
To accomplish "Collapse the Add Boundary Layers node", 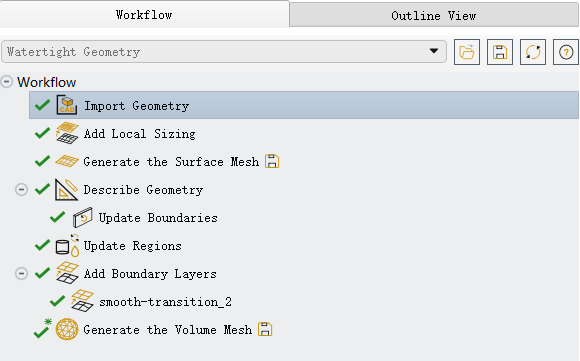I will (21, 273).
